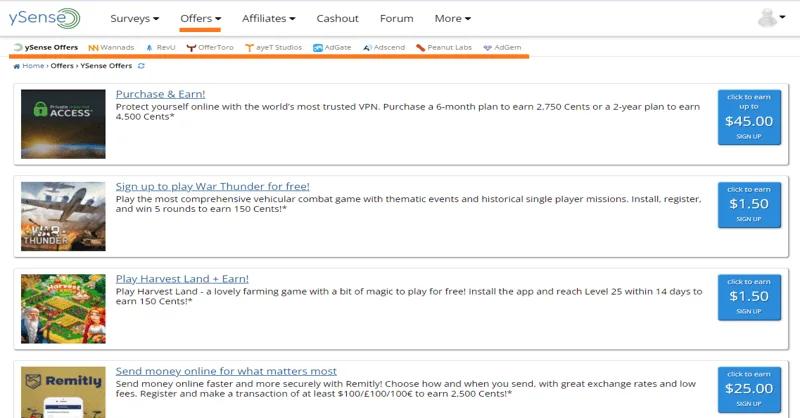Open the More dropdown menu
This screenshot has width=800, height=418.
(x=452, y=18)
